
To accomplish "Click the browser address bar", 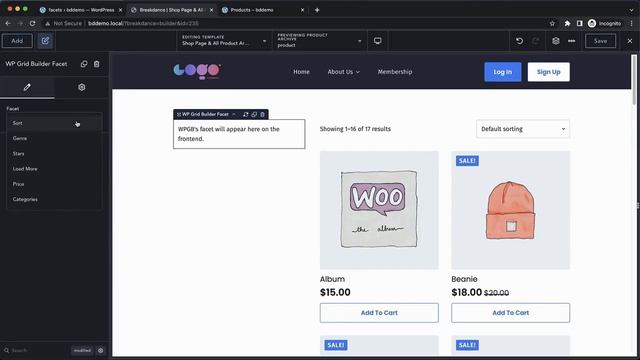I will [298, 24].
